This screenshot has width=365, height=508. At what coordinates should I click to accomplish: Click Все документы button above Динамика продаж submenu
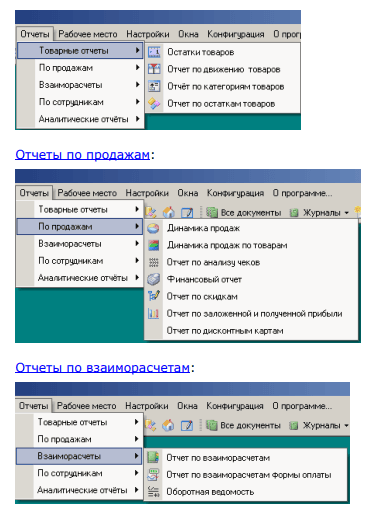click(x=244, y=212)
